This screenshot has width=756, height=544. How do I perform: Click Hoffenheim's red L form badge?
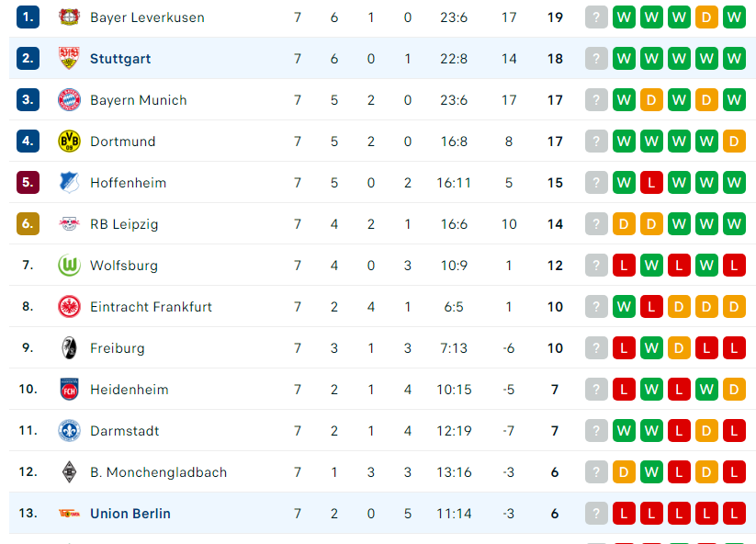pos(651,183)
